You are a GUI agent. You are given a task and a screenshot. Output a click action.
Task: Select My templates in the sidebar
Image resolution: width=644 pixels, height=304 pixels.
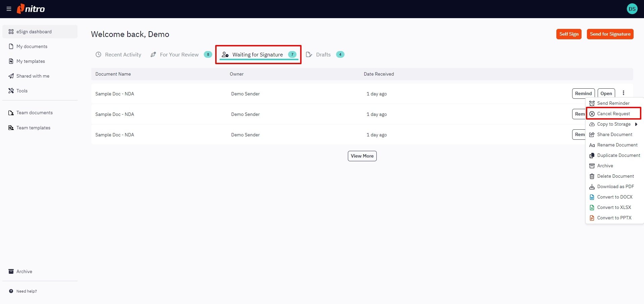click(x=31, y=61)
